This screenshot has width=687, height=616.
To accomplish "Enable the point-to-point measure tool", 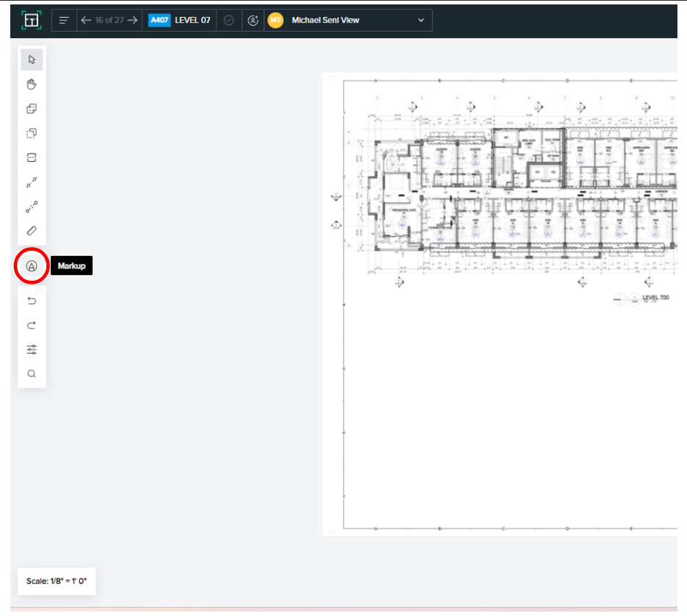I will 32,182.
